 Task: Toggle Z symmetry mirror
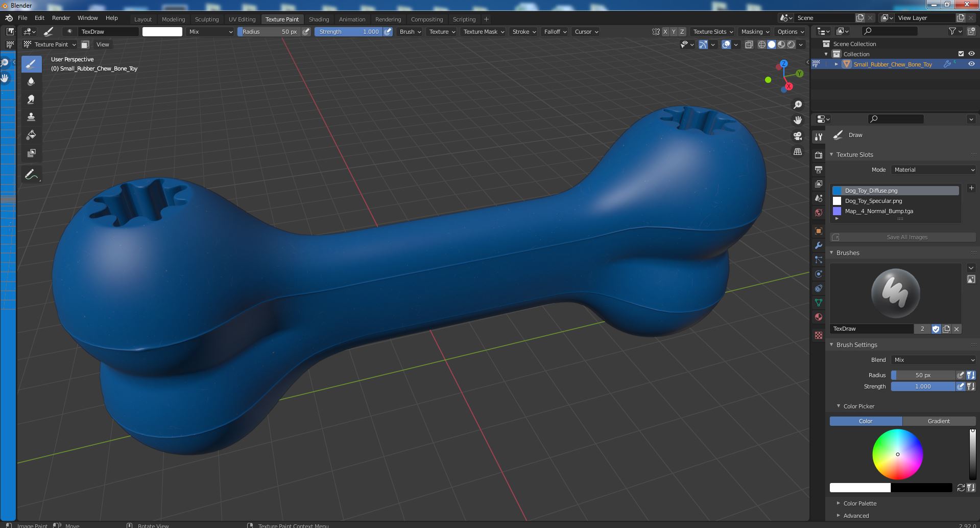682,32
